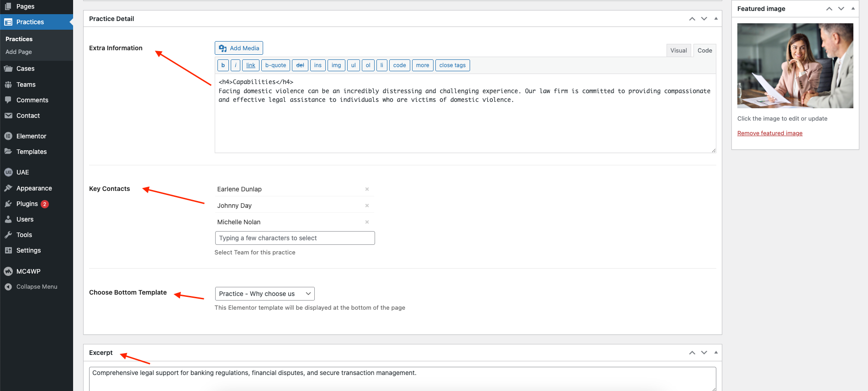Click the Key Contacts search field

pyautogui.click(x=295, y=238)
